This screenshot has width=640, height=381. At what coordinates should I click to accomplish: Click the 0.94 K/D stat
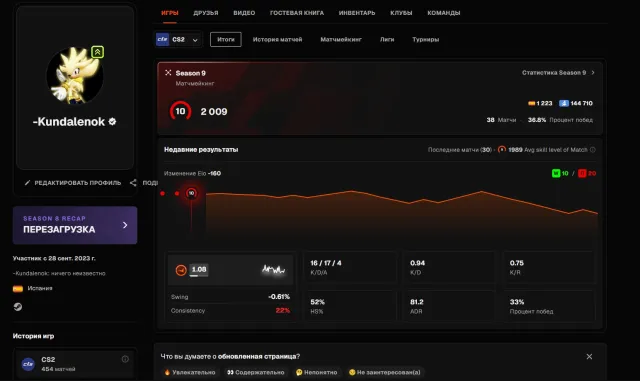point(449,267)
